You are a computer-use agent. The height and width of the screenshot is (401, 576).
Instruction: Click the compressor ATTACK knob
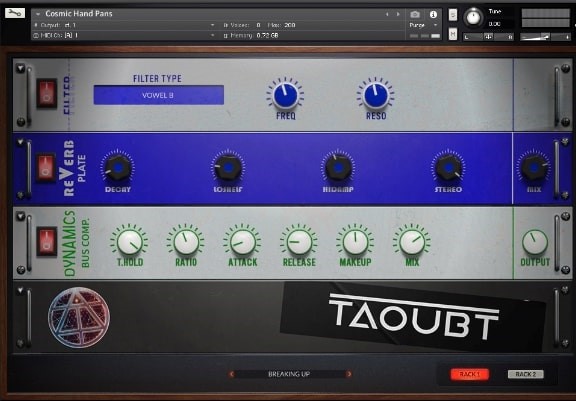coord(242,242)
